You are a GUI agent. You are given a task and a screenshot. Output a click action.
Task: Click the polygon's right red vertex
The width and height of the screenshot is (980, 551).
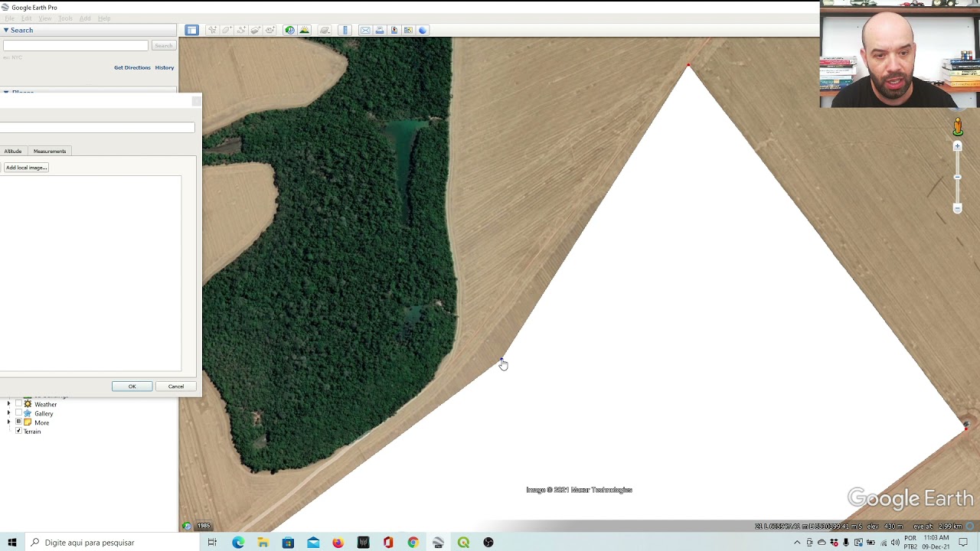pos(966,428)
